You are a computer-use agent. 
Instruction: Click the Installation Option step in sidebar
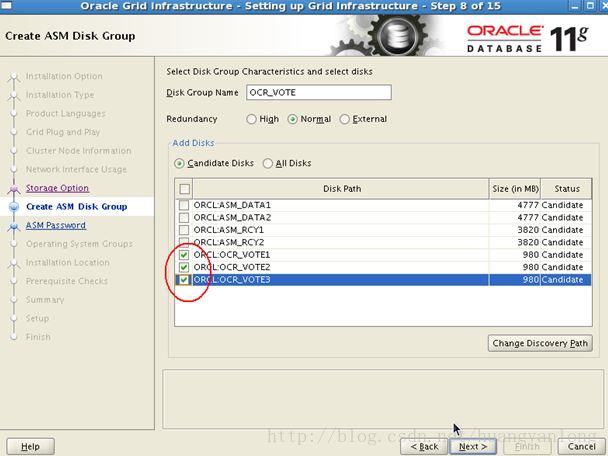tap(64, 76)
